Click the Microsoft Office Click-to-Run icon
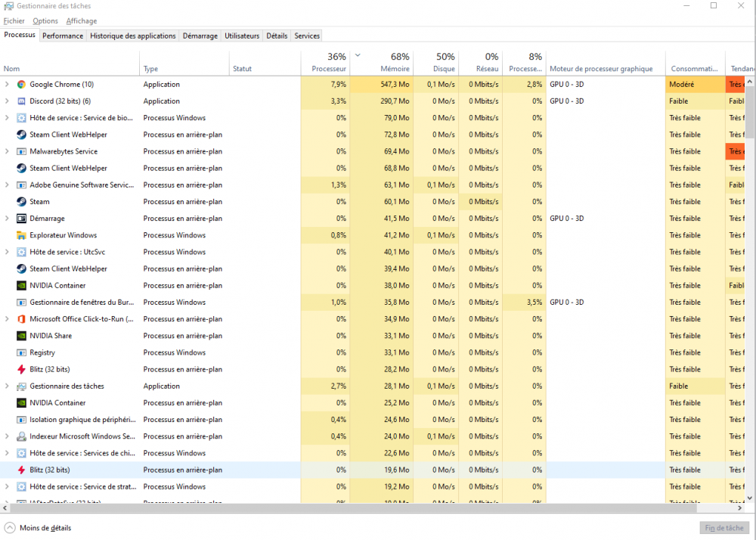The width and height of the screenshot is (756, 540). 21,319
